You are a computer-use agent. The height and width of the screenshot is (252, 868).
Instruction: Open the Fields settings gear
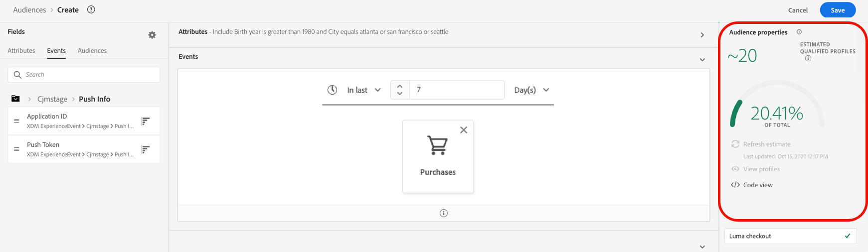[x=152, y=35]
